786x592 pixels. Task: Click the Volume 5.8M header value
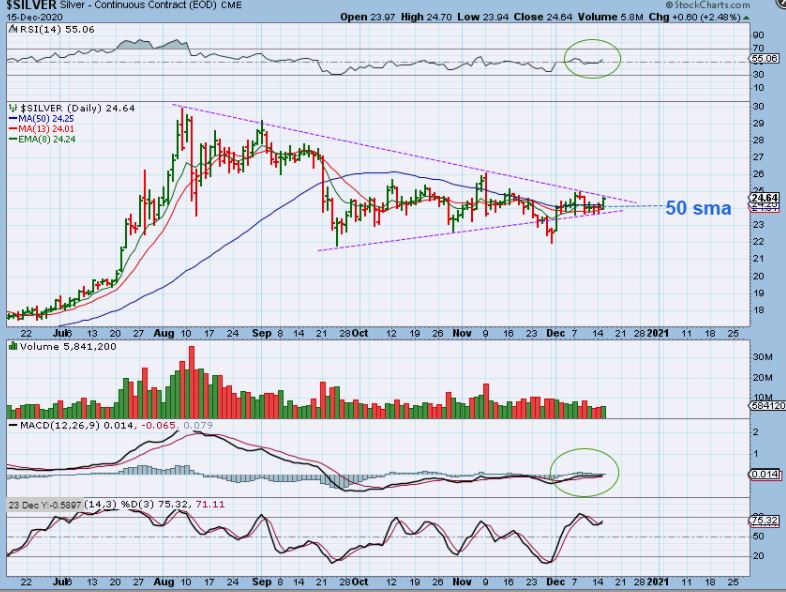(x=611, y=17)
